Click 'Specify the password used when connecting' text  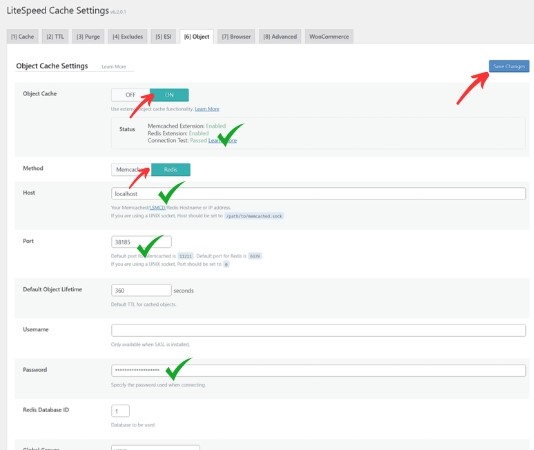click(158, 385)
